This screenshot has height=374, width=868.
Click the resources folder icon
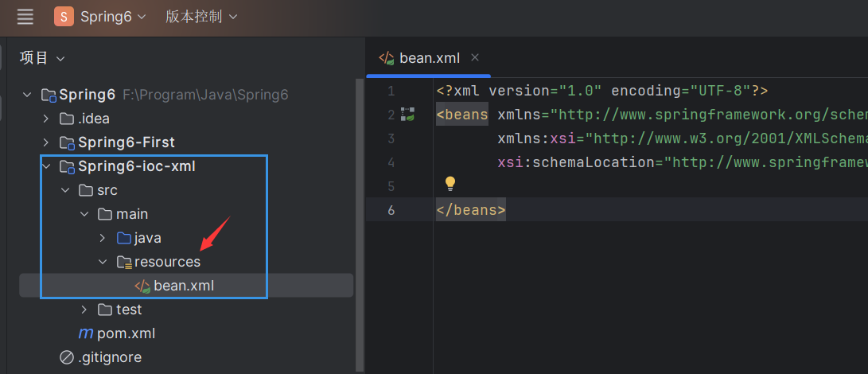click(x=124, y=262)
